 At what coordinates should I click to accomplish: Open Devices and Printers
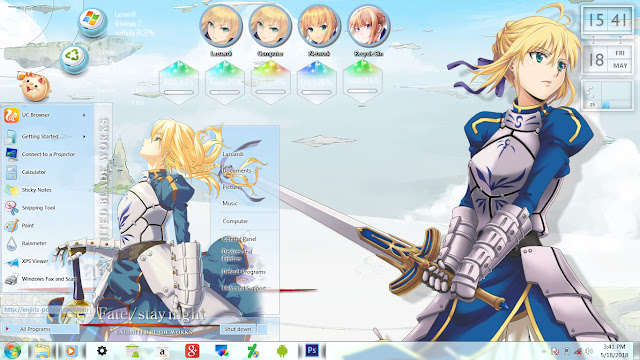point(237,255)
